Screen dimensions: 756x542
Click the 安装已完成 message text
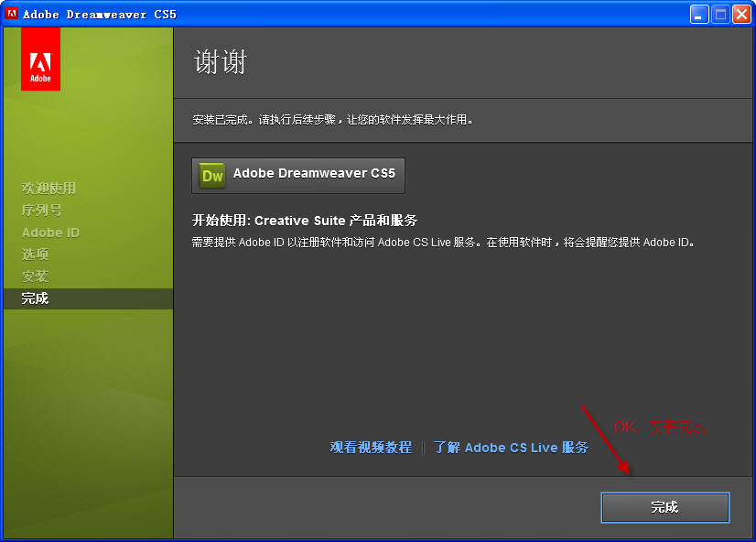point(332,120)
